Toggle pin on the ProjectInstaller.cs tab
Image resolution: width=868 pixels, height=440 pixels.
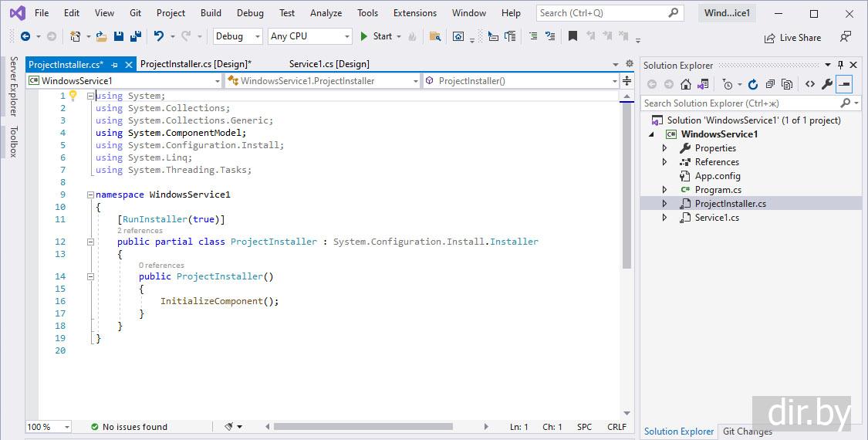point(115,65)
